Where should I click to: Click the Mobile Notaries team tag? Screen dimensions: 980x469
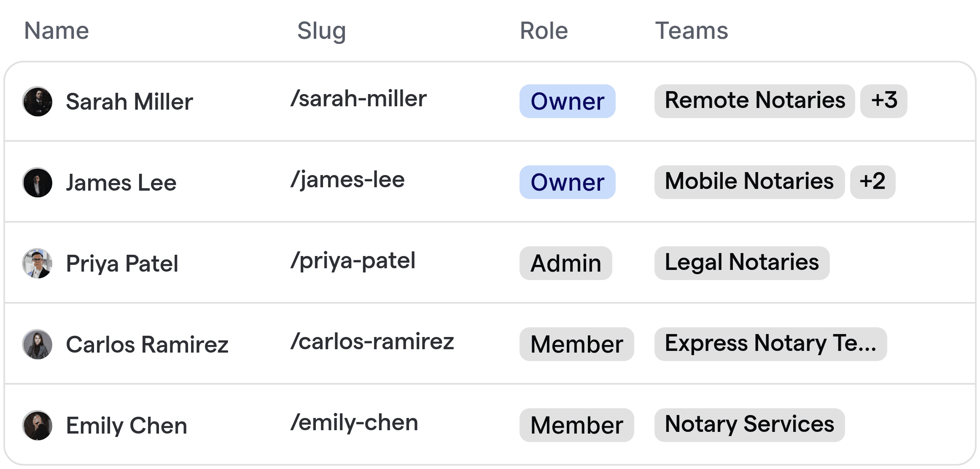click(x=749, y=182)
